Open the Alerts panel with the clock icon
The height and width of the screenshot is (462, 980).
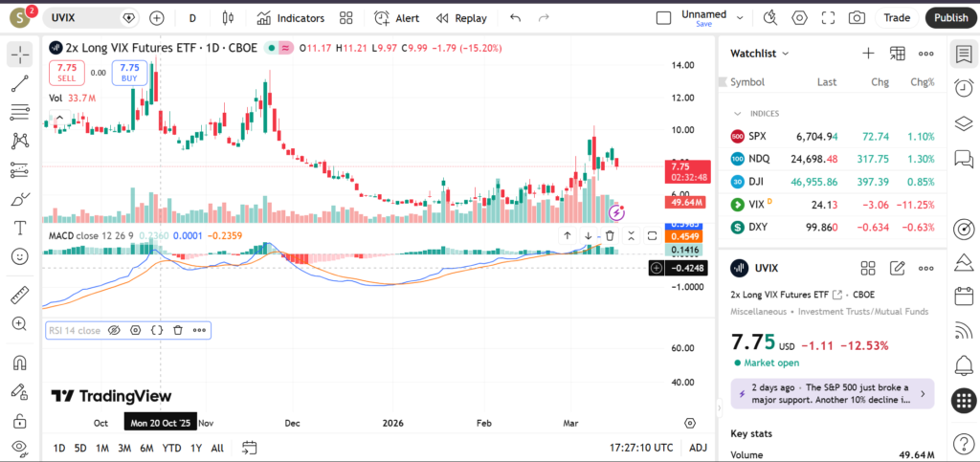[963, 87]
